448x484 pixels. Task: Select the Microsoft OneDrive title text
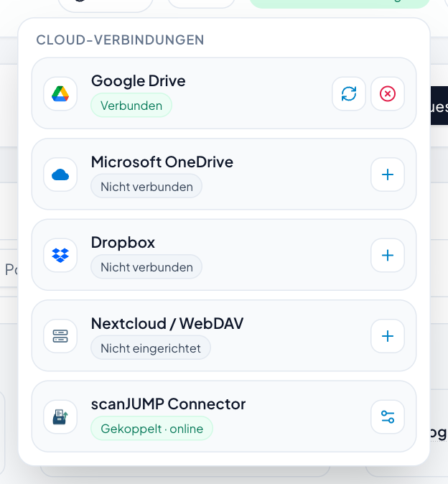[x=162, y=162]
